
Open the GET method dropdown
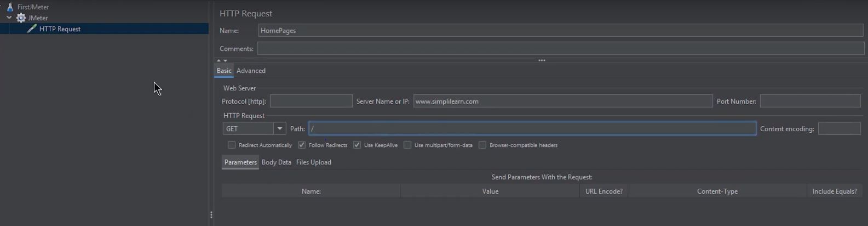pyautogui.click(x=279, y=128)
